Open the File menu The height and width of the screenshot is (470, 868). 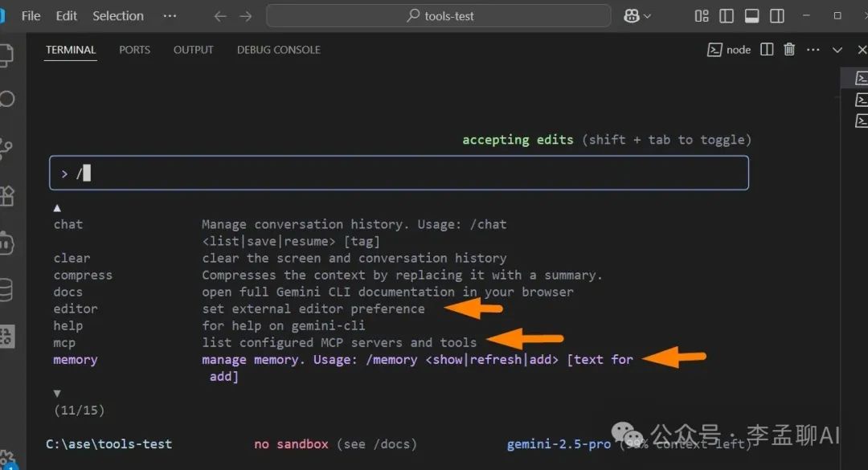(31, 16)
